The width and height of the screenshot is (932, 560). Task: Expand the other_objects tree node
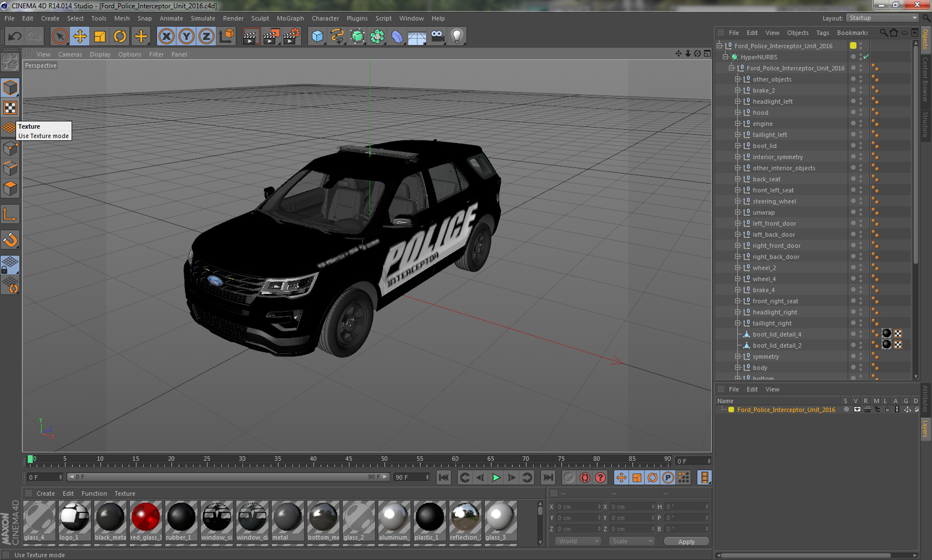[738, 79]
